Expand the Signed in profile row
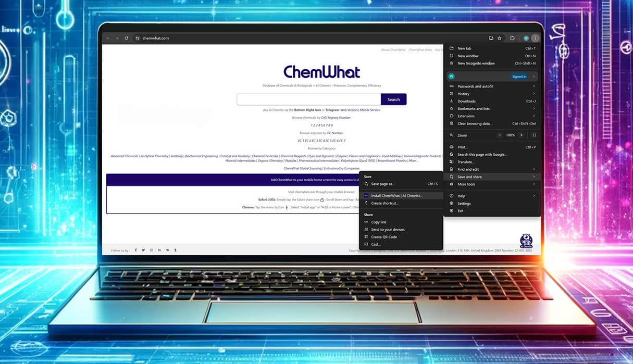The height and width of the screenshot is (364, 633). pyautogui.click(x=492, y=77)
